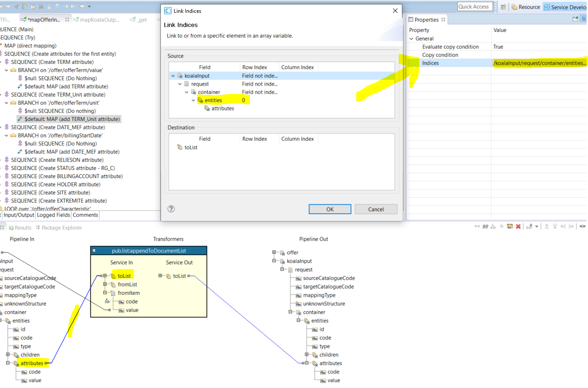
Task: Click the Quick Access search field
Action: pyautogui.click(x=474, y=6)
